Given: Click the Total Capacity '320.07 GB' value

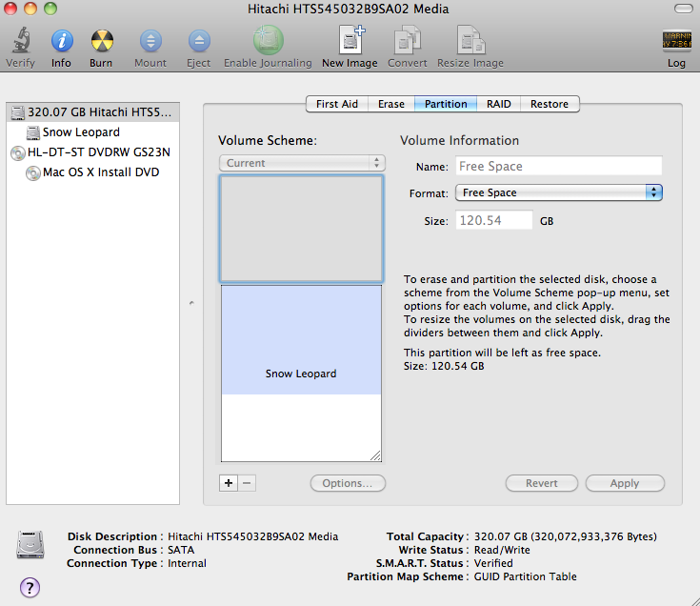Looking at the screenshot, I should [x=565, y=536].
